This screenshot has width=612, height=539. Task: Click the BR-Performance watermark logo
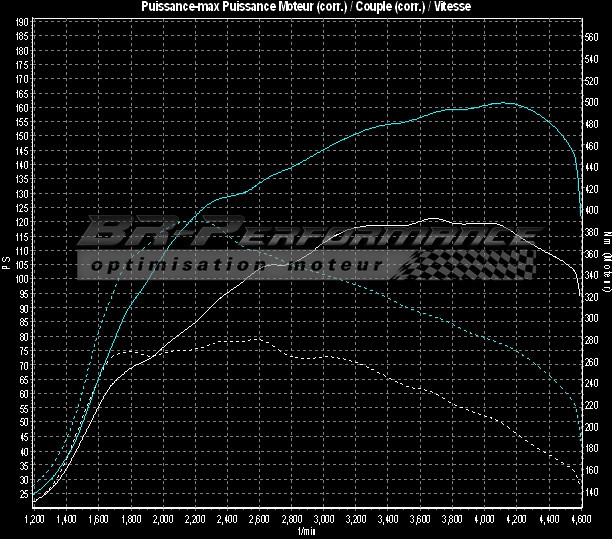300,237
